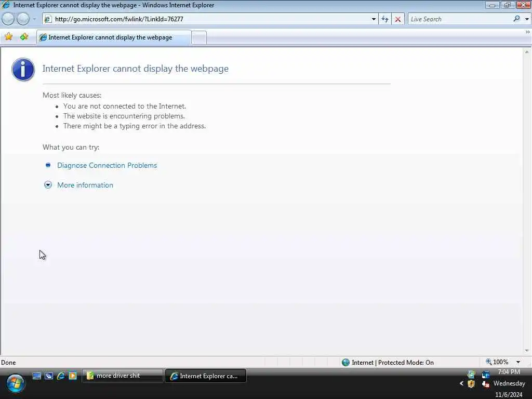532x399 pixels.
Task: Open the recent pages dropdown arrow
Action: pyautogui.click(x=34, y=19)
